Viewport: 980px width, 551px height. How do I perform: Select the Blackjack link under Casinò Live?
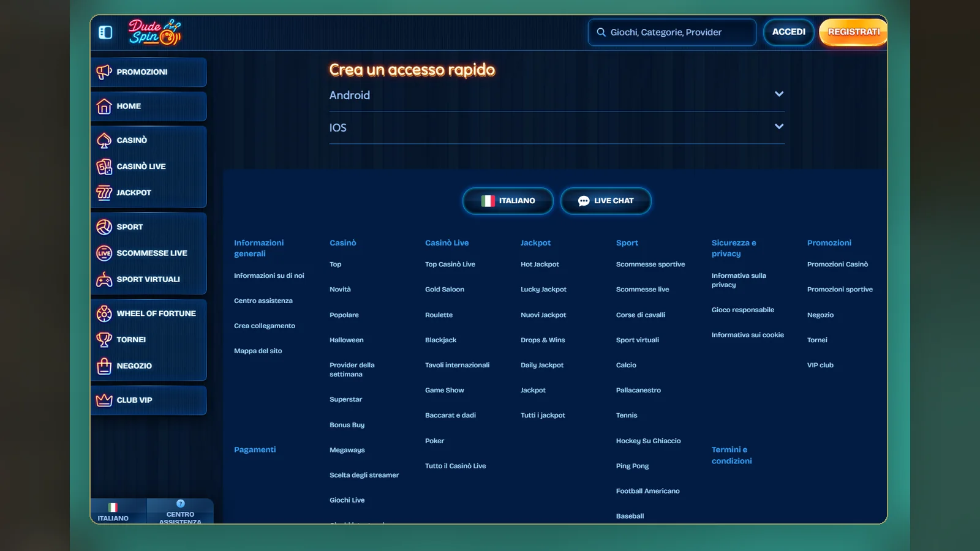coord(441,340)
